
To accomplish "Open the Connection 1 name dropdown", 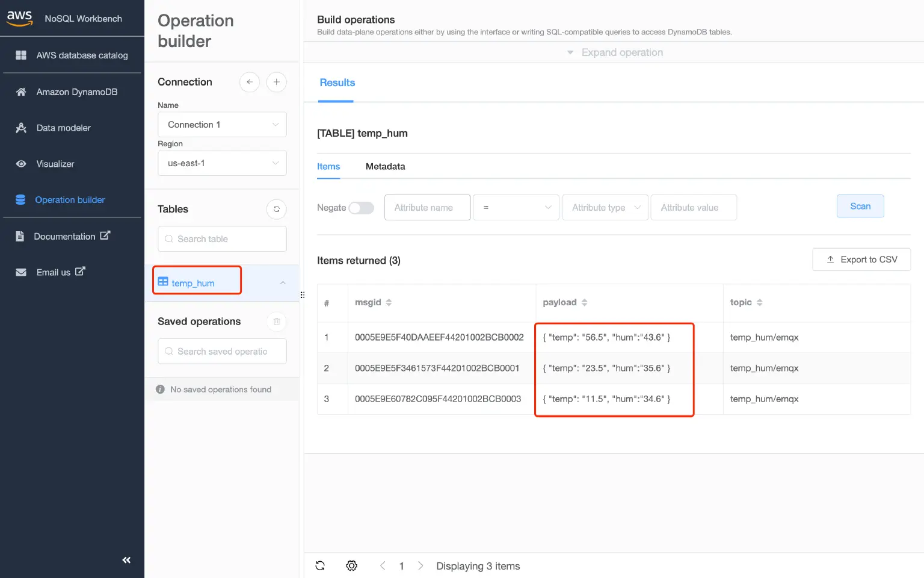I will point(222,125).
